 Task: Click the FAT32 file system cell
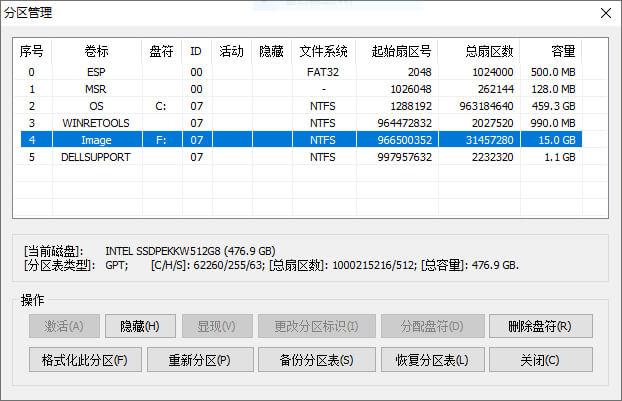coord(323,72)
